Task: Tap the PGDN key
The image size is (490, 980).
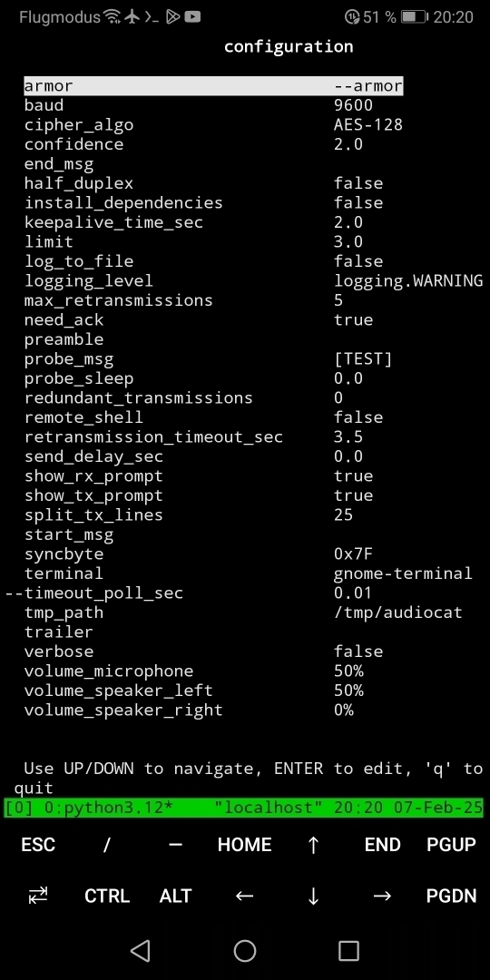Action: [x=451, y=897]
